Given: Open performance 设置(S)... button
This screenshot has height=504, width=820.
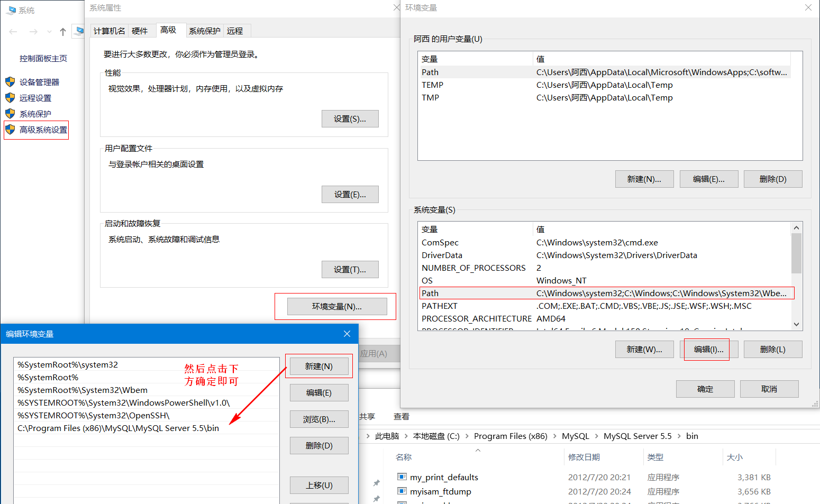Looking at the screenshot, I should coord(350,119).
